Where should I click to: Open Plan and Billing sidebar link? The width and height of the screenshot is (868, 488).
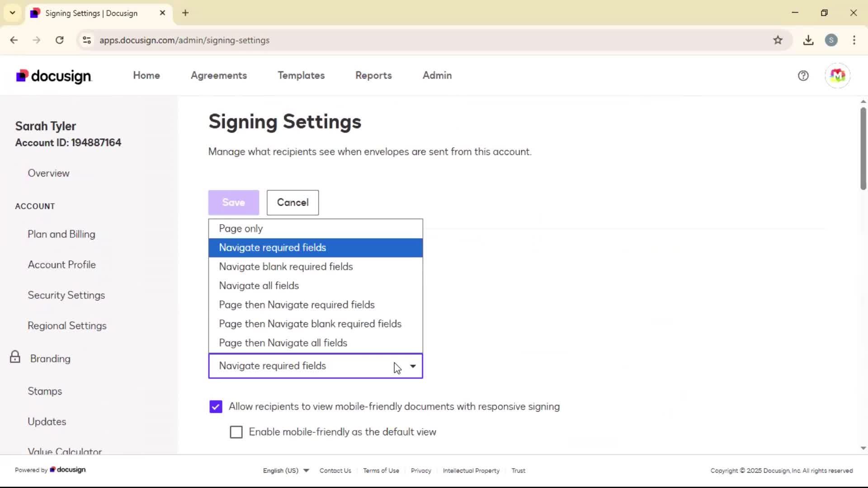[x=61, y=234]
